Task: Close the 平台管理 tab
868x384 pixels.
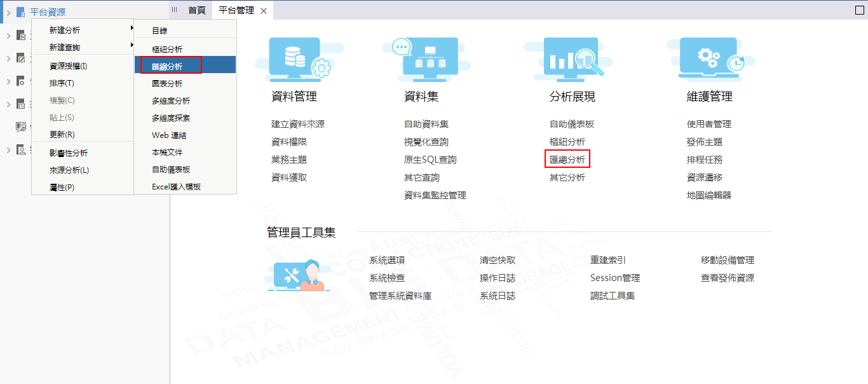Action: click(264, 11)
